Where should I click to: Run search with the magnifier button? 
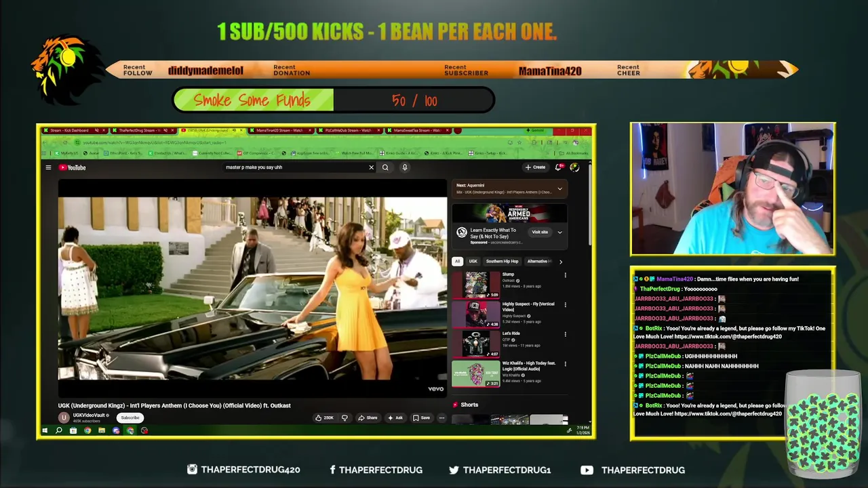(385, 167)
